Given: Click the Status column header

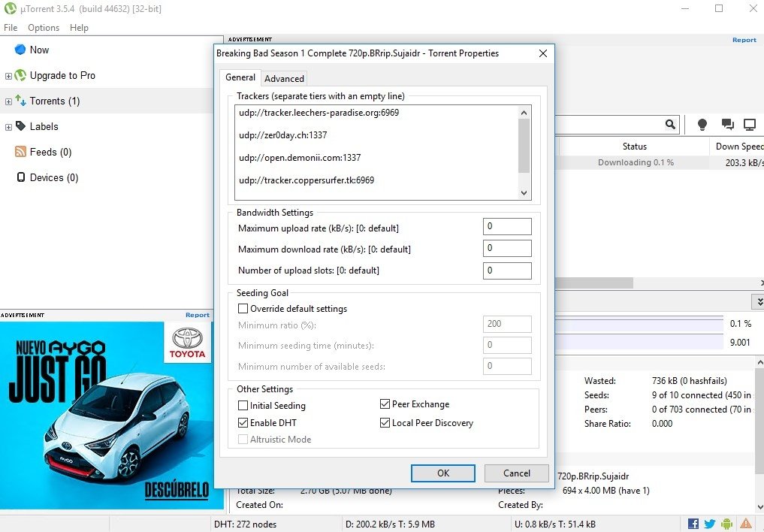Looking at the screenshot, I should (634, 147).
